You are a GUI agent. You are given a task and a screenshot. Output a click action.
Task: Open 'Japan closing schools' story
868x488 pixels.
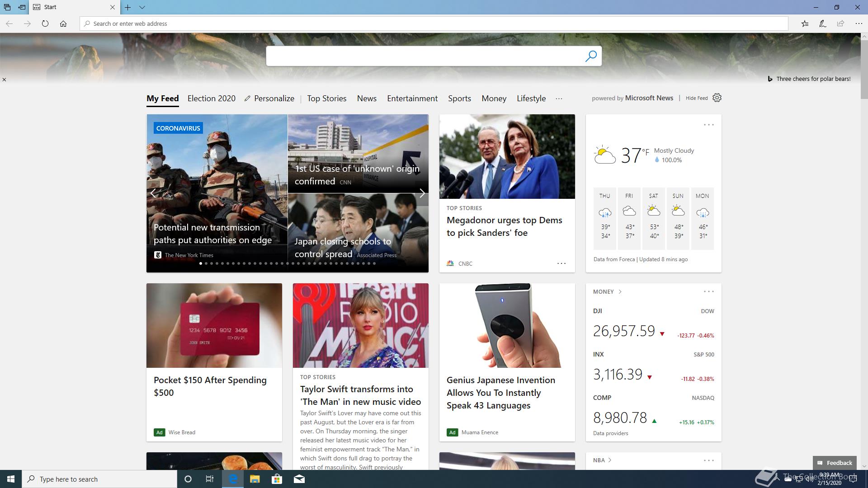pos(343,248)
